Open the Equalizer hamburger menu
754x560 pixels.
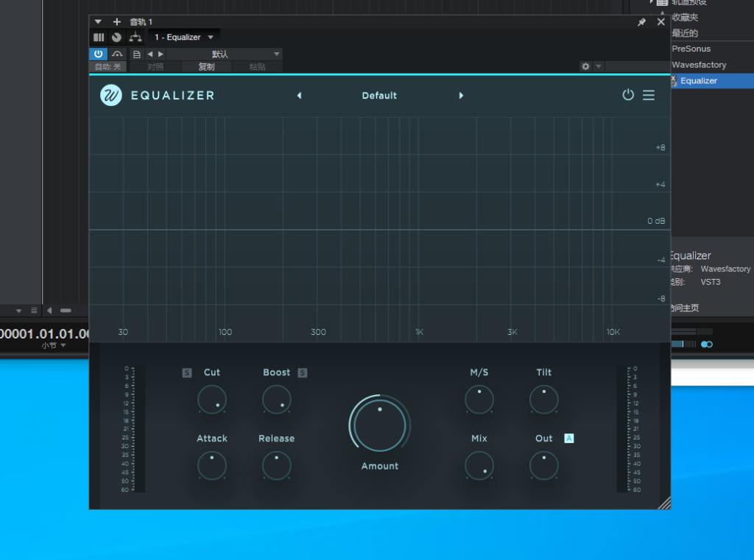click(648, 95)
